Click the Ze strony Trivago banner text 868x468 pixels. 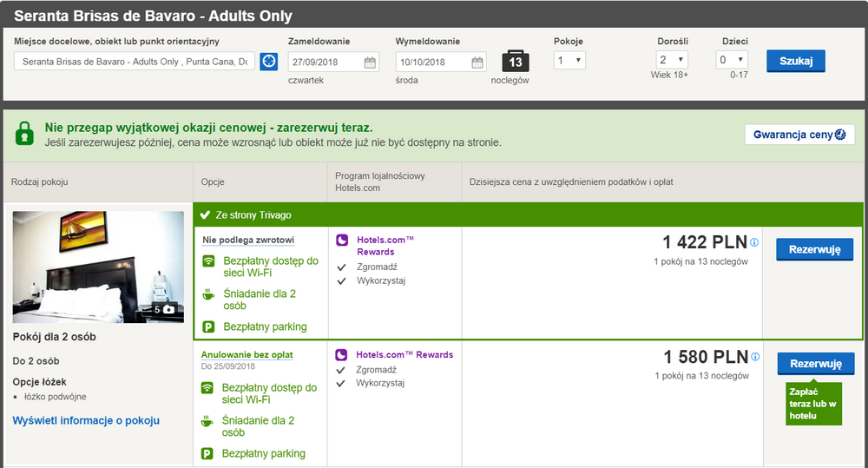253,214
